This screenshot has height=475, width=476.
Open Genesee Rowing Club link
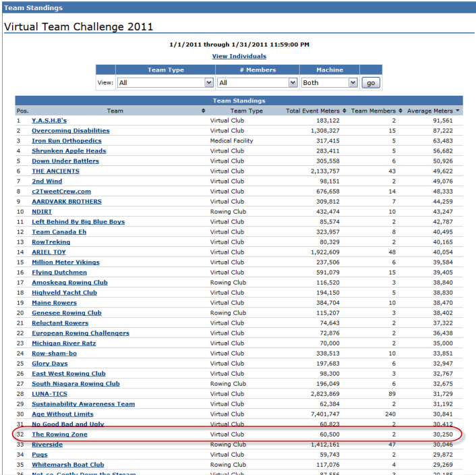(x=67, y=313)
